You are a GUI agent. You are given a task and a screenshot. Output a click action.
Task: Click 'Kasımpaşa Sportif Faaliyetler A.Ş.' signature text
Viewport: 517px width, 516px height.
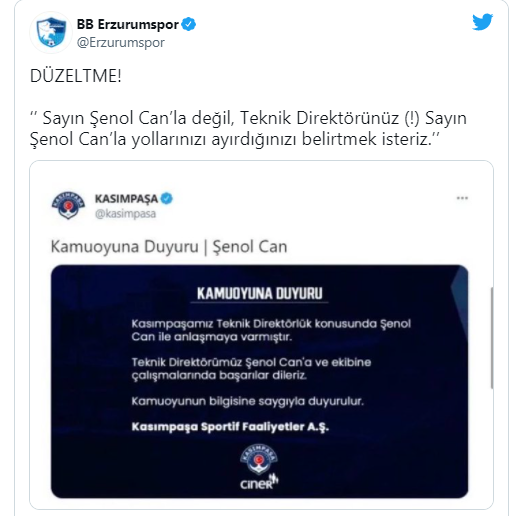pyautogui.click(x=230, y=427)
